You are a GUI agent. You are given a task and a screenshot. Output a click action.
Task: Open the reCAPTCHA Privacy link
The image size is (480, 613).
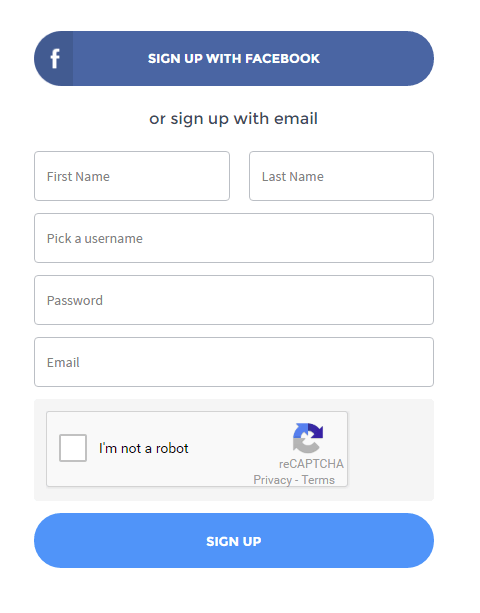[x=272, y=480]
